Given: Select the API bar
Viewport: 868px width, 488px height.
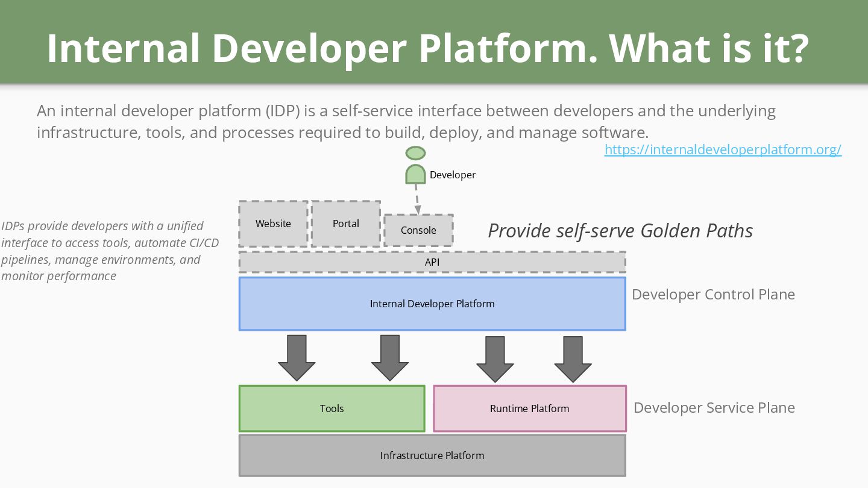Looking at the screenshot, I should pyautogui.click(x=432, y=262).
